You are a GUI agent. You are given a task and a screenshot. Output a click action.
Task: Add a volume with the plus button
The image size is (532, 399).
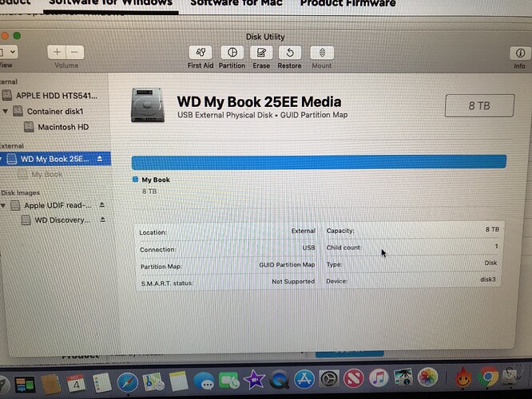pos(57,52)
